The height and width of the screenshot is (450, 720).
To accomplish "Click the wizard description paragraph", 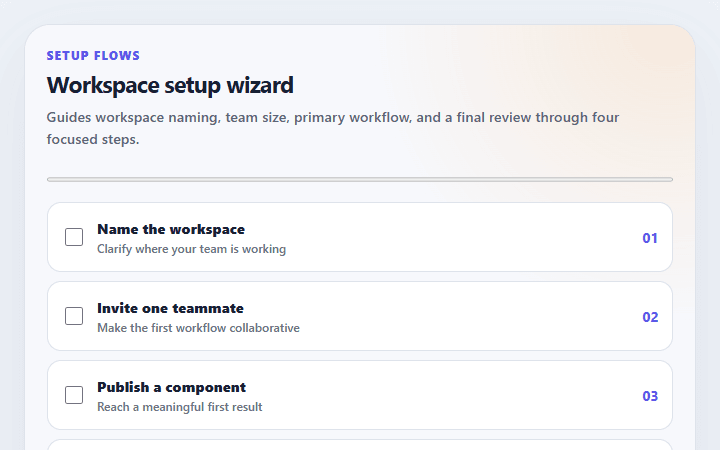I will [x=333, y=128].
